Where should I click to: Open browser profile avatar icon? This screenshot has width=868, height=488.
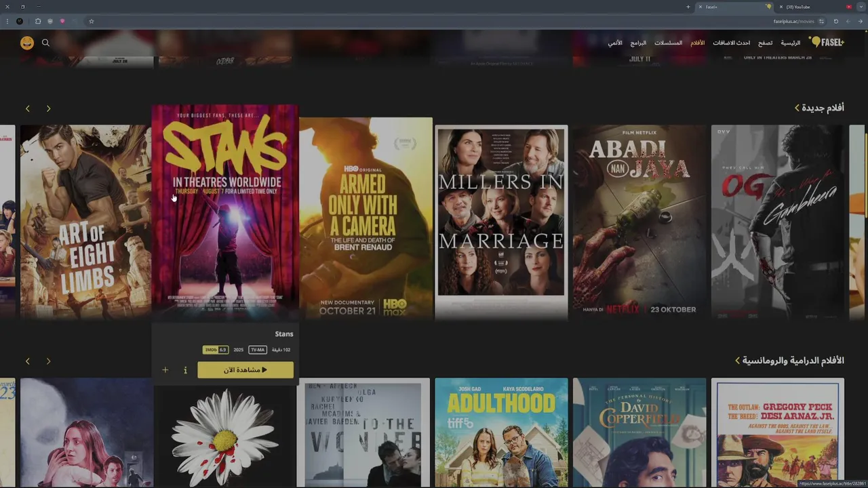click(20, 21)
